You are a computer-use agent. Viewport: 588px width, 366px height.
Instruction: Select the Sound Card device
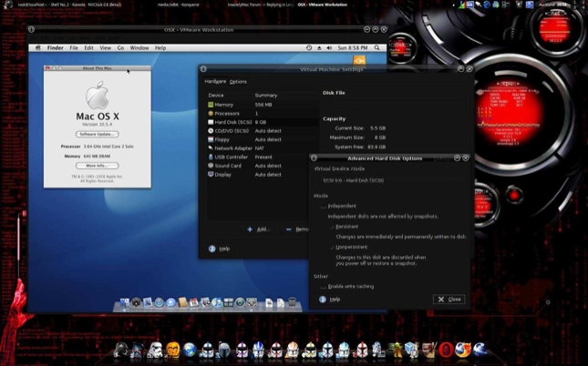(x=228, y=166)
